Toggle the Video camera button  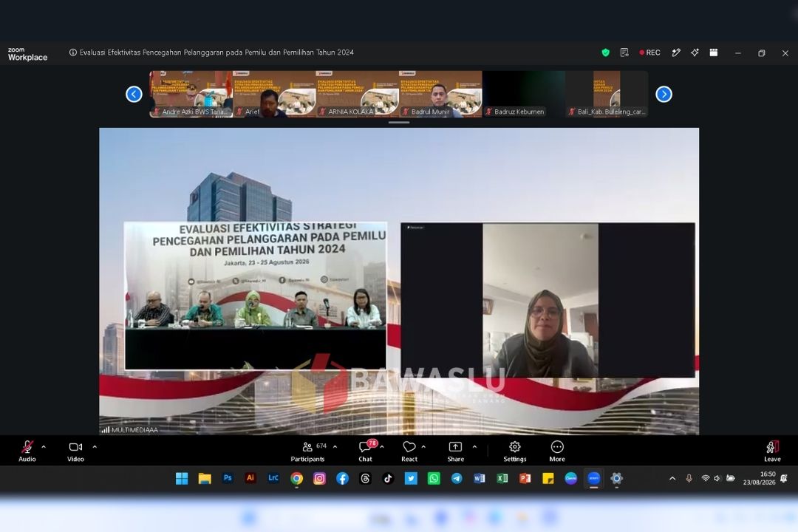pos(75,451)
